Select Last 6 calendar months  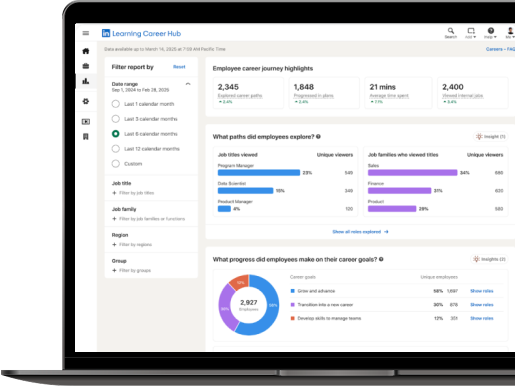pos(116,134)
